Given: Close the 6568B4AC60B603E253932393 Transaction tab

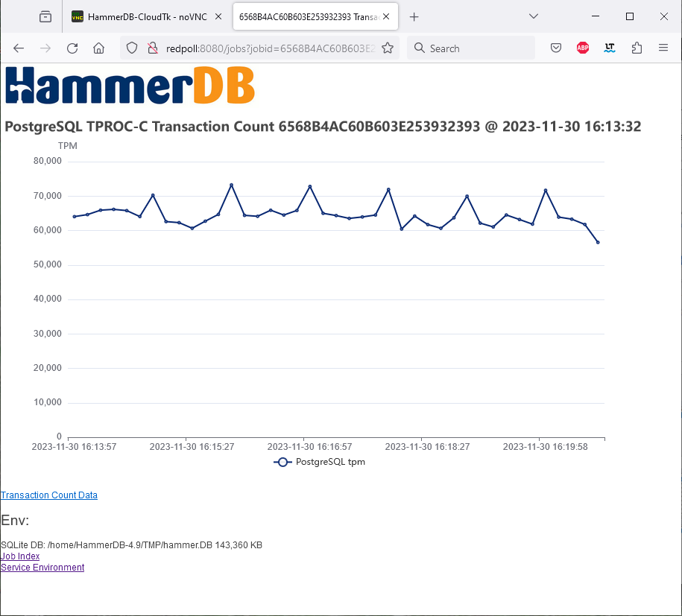Looking at the screenshot, I should pos(386,16).
